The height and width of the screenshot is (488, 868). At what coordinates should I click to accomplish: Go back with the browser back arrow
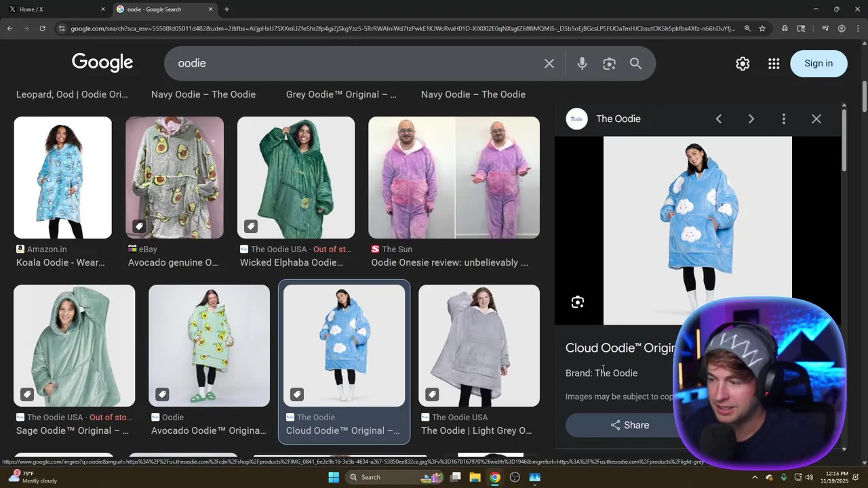(x=9, y=28)
